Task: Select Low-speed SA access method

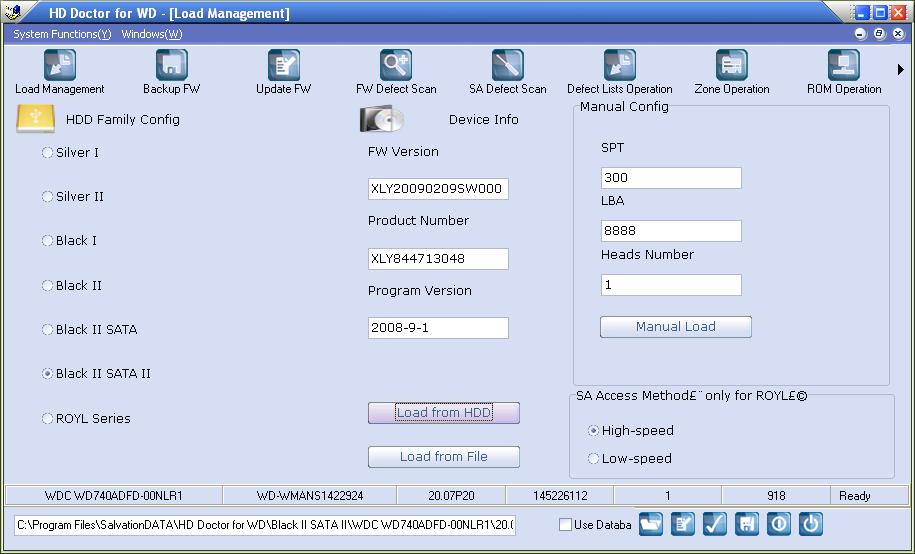Action: [x=593, y=459]
